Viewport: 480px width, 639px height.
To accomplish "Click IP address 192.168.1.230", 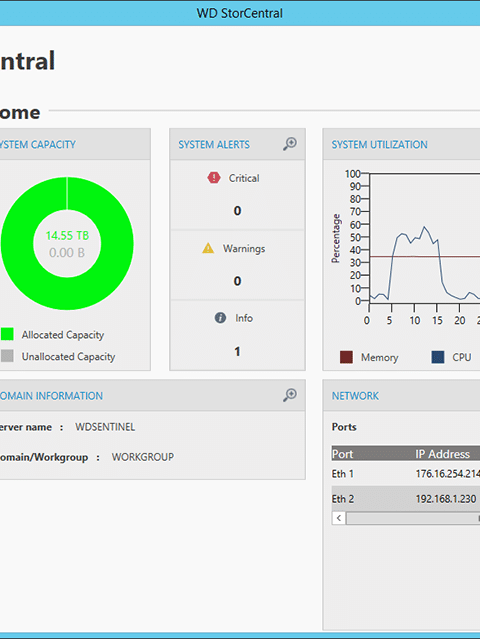I will click(x=446, y=499).
